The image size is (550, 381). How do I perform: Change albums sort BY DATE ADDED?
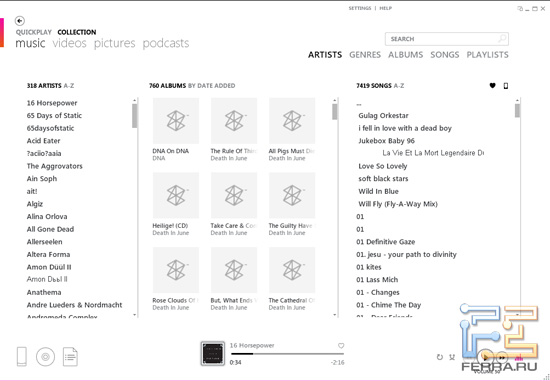pos(212,86)
